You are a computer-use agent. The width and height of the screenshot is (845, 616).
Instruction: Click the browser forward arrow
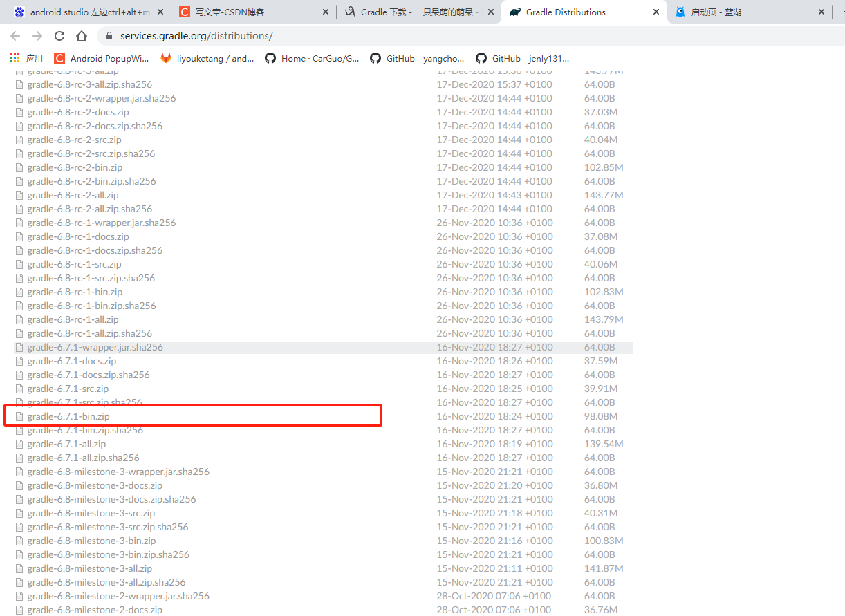pyautogui.click(x=37, y=36)
